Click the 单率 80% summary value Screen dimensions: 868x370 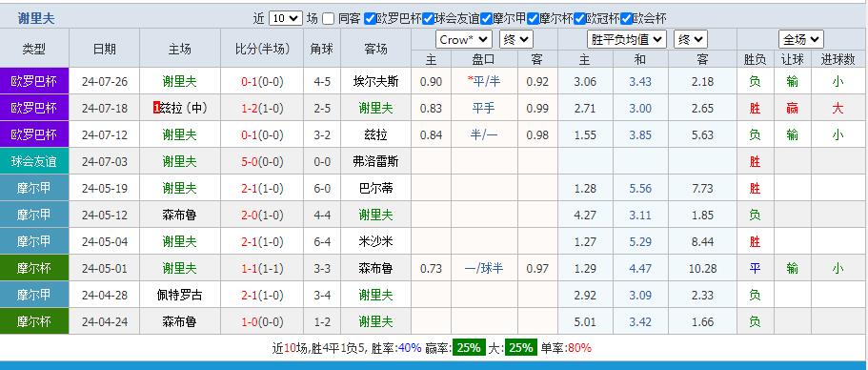[579, 348]
